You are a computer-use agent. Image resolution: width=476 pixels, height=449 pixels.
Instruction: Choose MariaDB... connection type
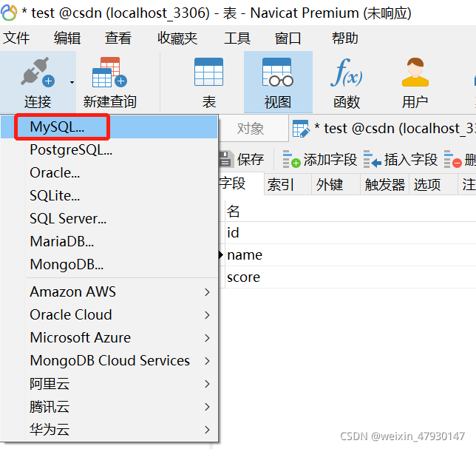(x=109, y=241)
